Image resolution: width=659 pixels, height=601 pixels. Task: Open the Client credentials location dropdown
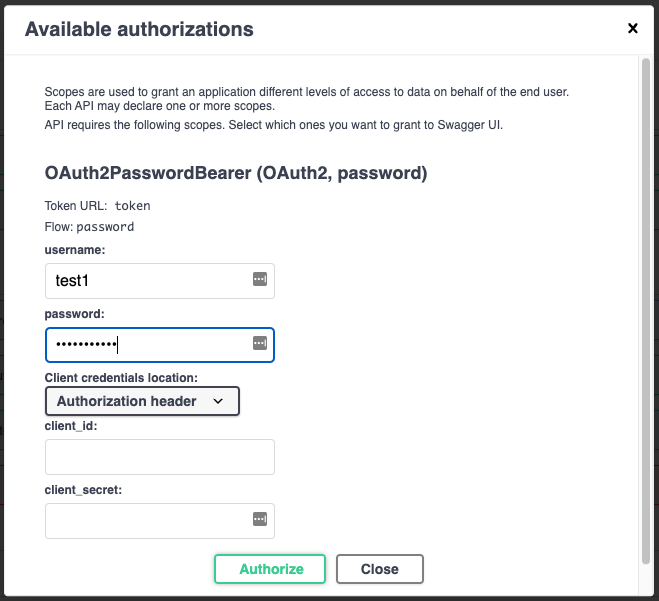click(142, 401)
